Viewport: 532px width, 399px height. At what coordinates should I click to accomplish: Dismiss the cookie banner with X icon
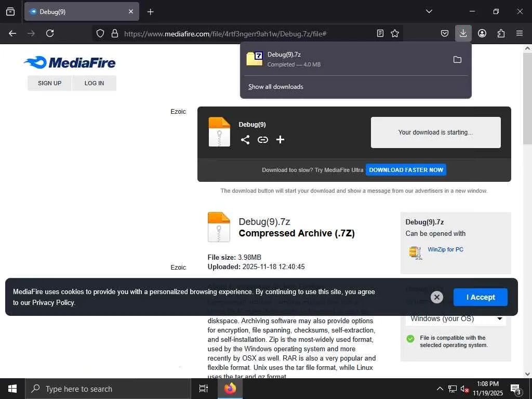[436, 297]
